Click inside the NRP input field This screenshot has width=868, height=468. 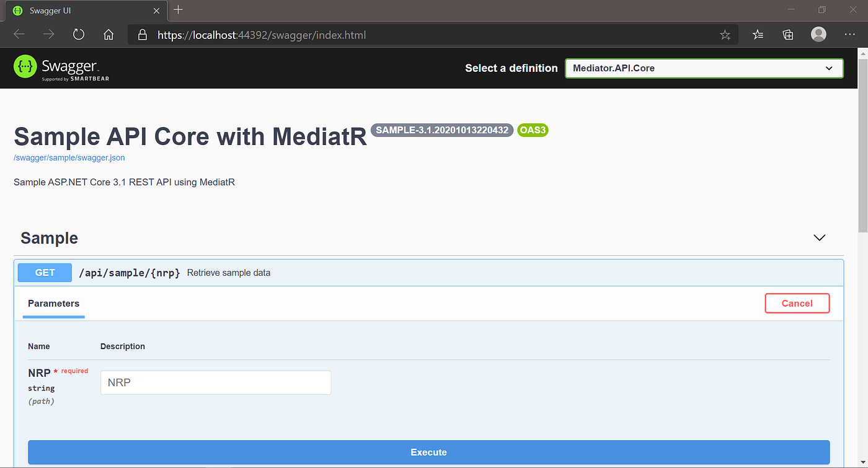[215, 382]
